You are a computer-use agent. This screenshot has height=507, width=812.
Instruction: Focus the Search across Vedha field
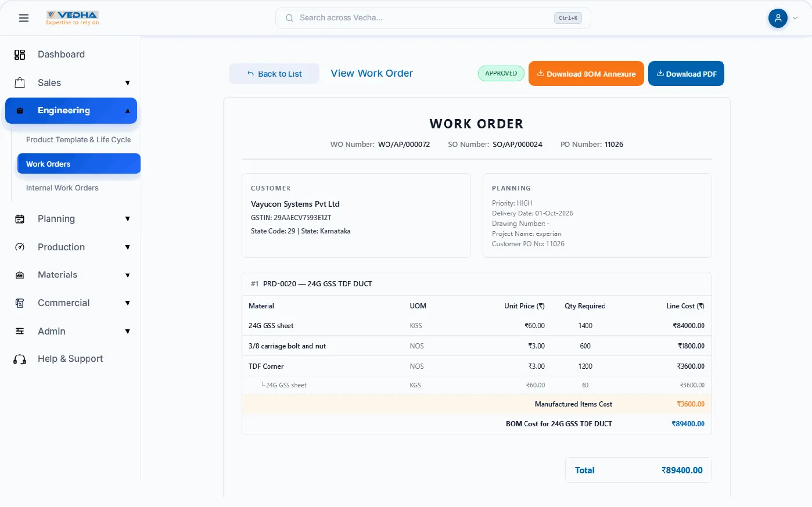pos(433,18)
